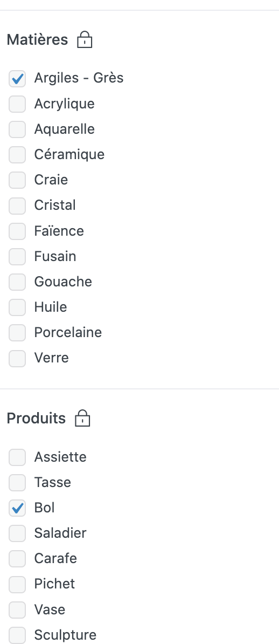Tick the Faïence checkbox
Viewport: 279px width, 644px height.
pos(17,231)
